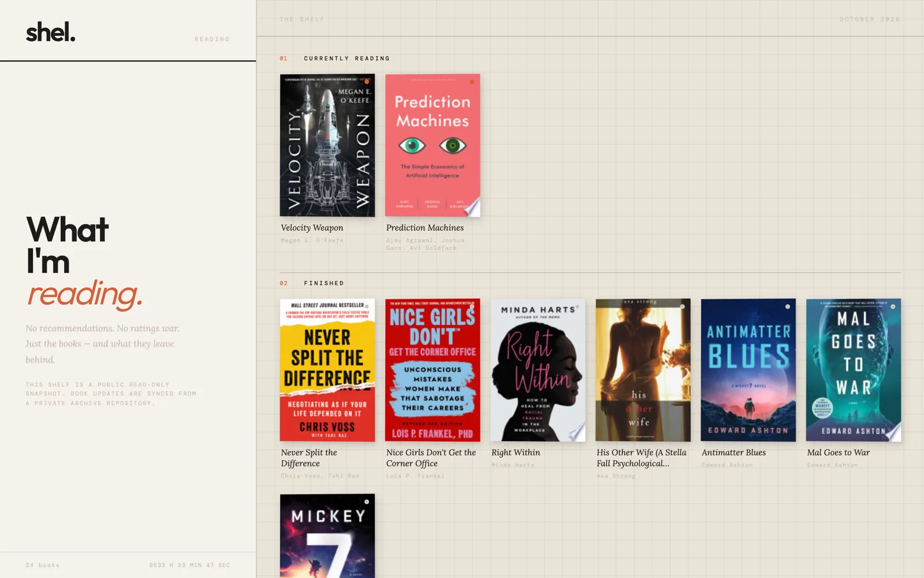Open the Never Split the Difference cover
The image size is (924, 578).
click(327, 370)
